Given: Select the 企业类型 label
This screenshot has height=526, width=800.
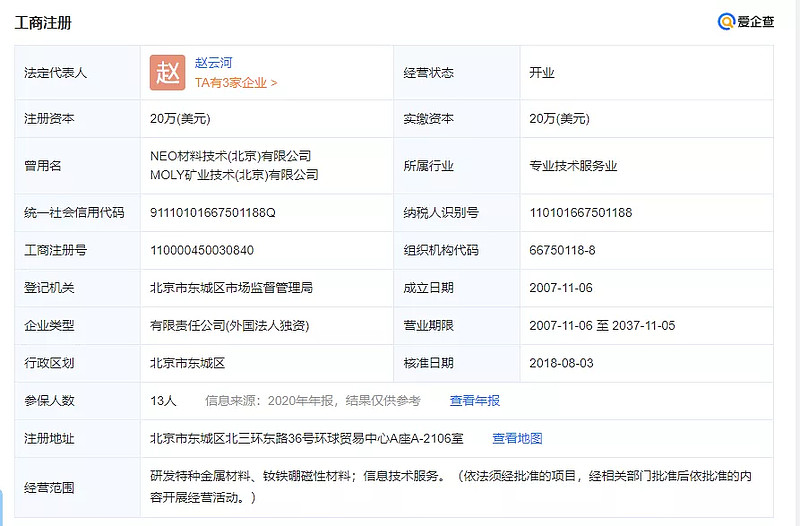Looking at the screenshot, I should (x=49, y=325).
